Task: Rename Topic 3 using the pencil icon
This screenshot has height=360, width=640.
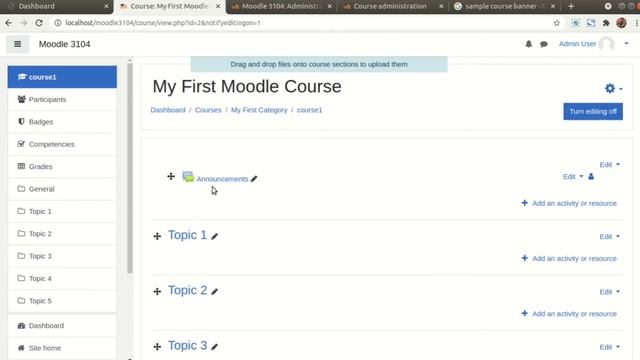Action: click(215, 347)
